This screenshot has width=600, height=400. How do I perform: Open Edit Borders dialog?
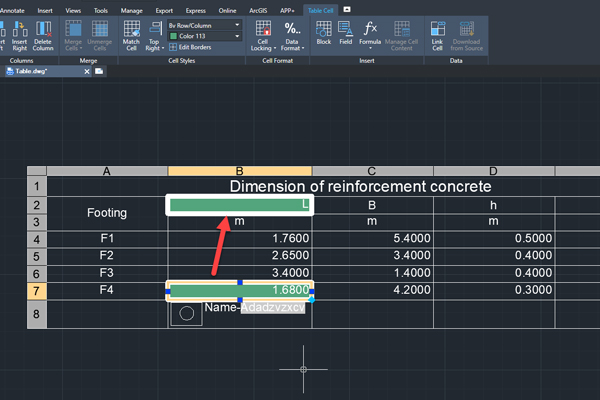(x=190, y=47)
